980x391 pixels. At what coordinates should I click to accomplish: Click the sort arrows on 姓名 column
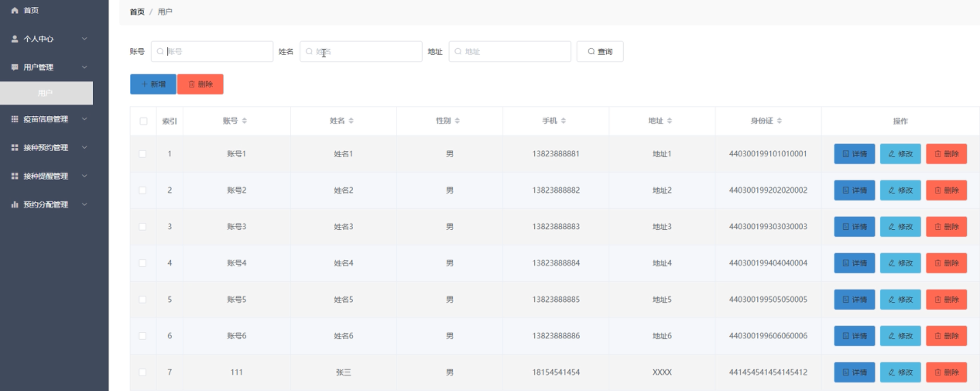pyautogui.click(x=351, y=121)
